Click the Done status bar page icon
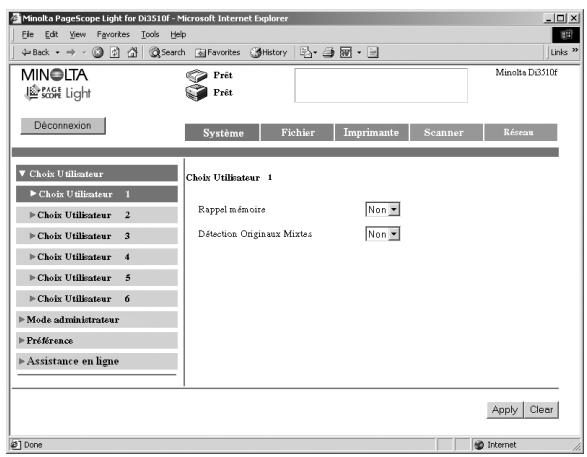 pos(15,445)
